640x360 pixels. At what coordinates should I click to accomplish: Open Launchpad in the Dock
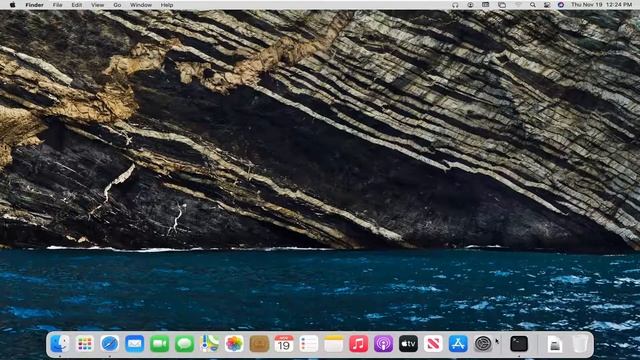pyautogui.click(x=84, y=344)
